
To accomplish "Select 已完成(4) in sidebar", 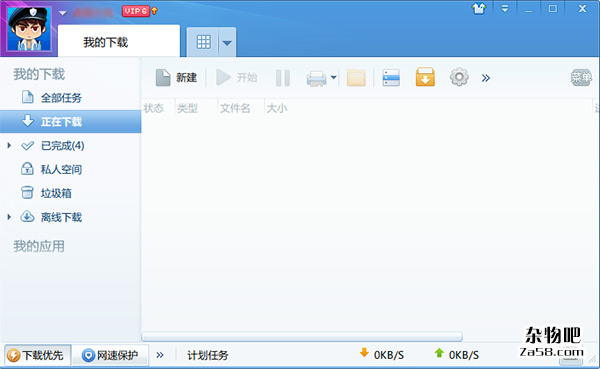I will [x=62, y=146].
